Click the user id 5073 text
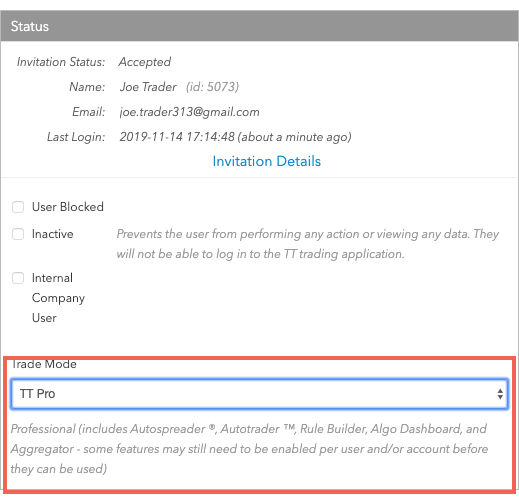Image resolution: width=519 pixels, height=501 pixels. (212, 87)
